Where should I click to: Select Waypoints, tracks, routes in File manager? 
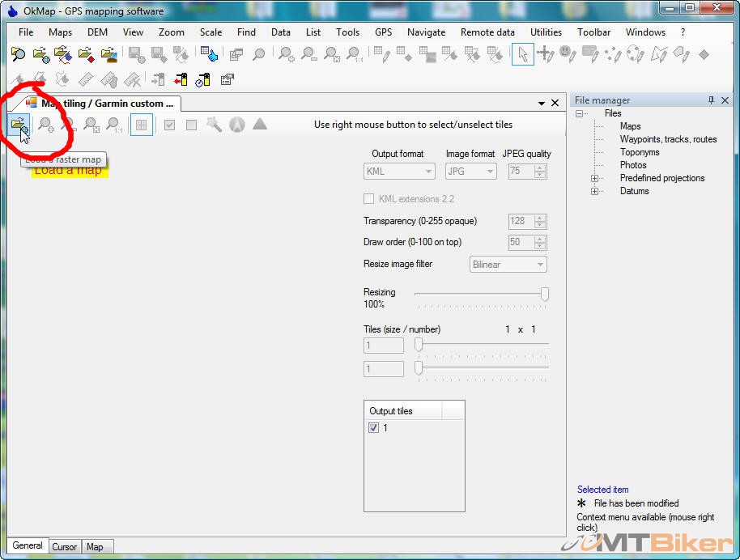(668, 139)
